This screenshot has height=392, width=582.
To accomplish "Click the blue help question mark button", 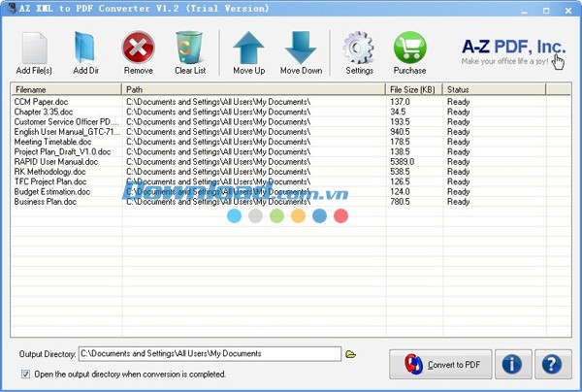I will 553,364.
